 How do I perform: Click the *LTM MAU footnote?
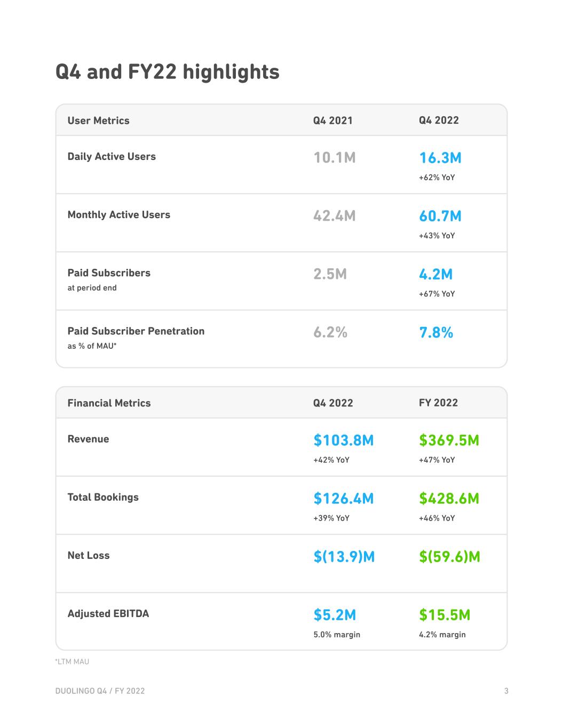point(72,661)
